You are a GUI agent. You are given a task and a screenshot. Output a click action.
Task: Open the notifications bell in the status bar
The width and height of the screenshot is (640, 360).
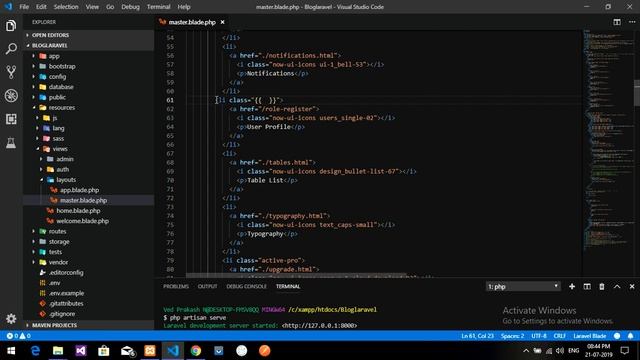630,336
